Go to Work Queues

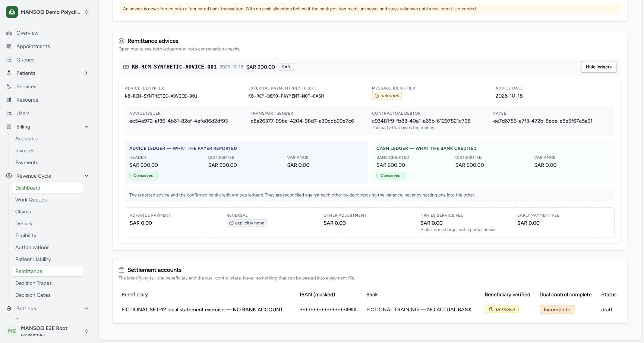pyautogui.click(x=48, y=200)
